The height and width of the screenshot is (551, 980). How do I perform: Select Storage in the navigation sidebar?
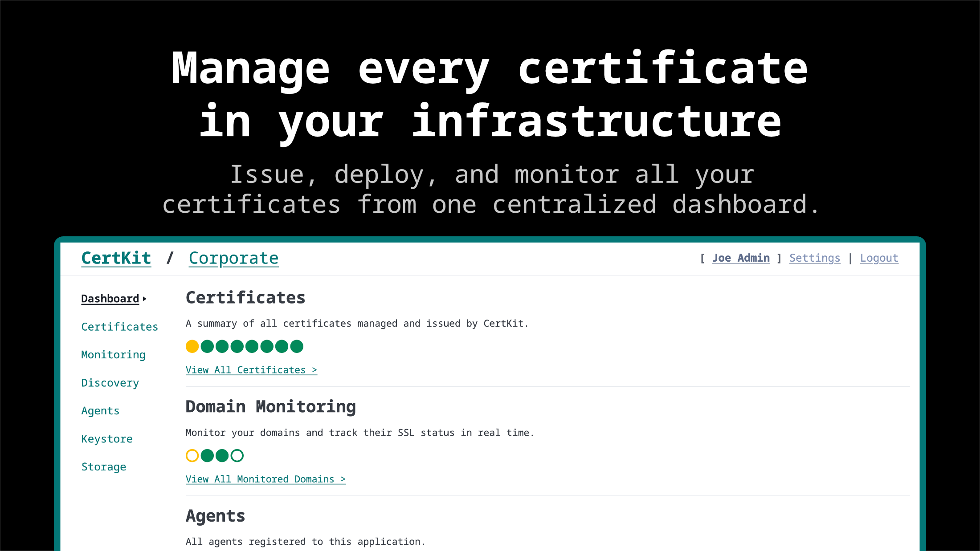104,466
